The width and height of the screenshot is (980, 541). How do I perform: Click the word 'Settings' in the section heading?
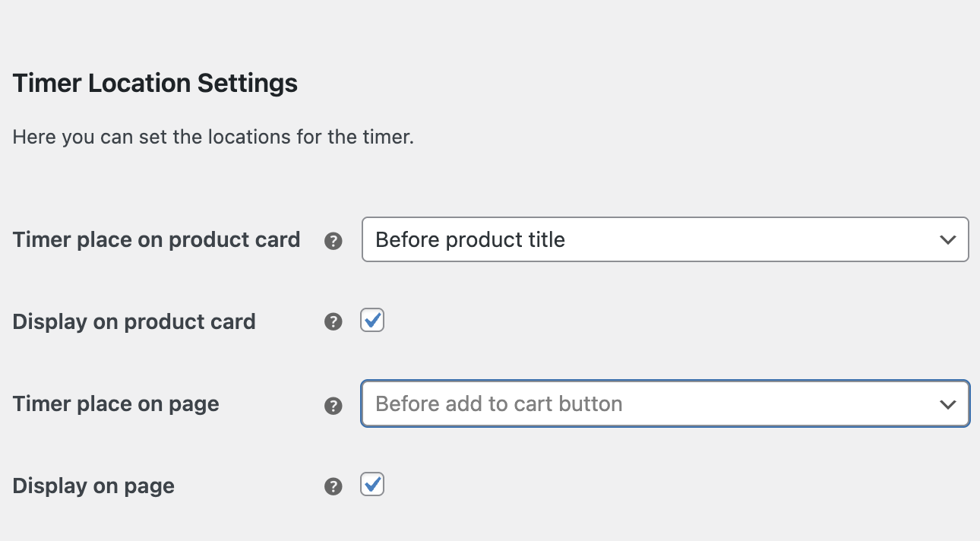tap(248, 83)
